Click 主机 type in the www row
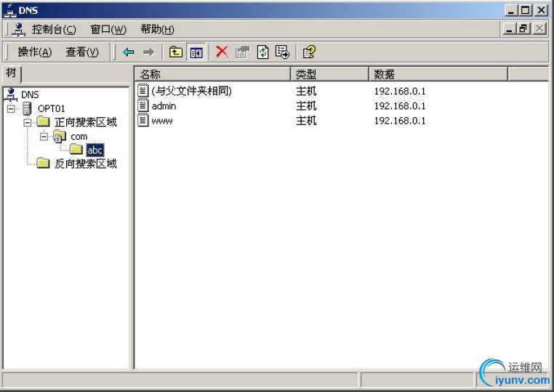Viewport: 554px width, 392px height. point(306,121)
